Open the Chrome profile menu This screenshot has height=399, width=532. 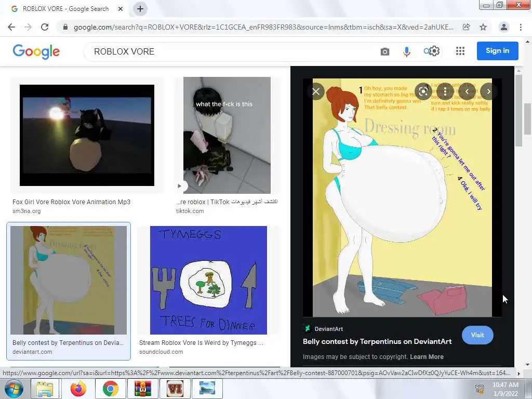click(x=504, y=27)
